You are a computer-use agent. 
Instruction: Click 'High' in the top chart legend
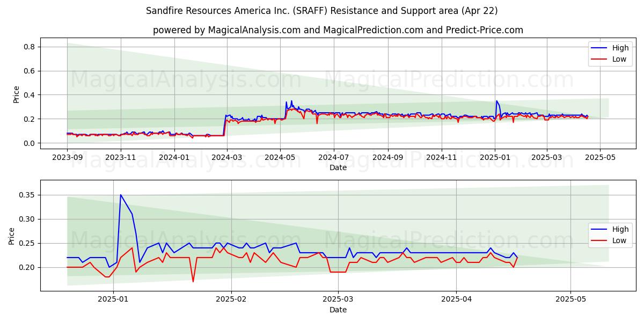[620, 48]
